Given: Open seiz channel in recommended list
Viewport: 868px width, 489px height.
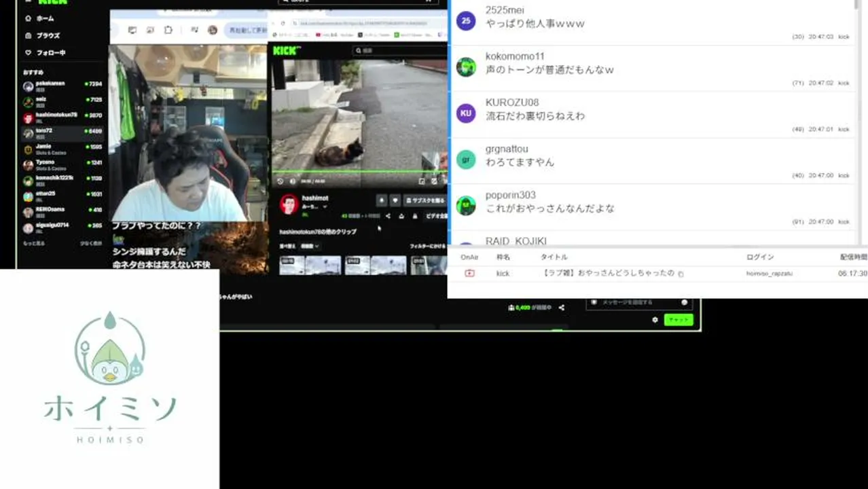Looking at the screenshot, I should coord(62,102).
